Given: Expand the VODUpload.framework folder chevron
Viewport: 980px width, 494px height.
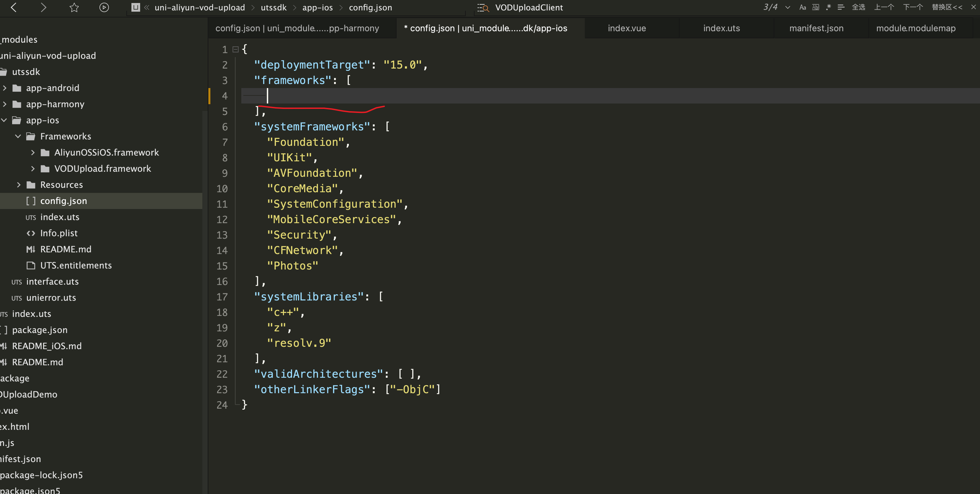Looking at the screenshot, I should 33,168.
